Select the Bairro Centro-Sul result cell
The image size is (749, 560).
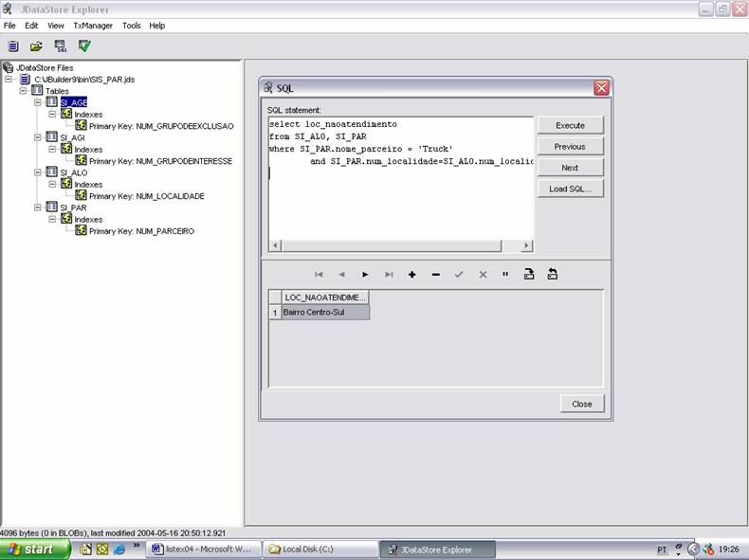[x=325, y=313]
